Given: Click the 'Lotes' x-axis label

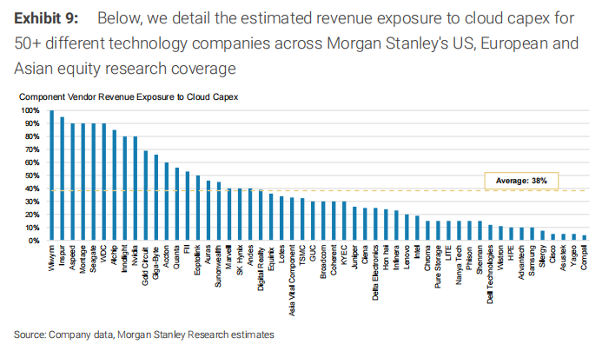Looking at the screenshot, I should [281, 255].
